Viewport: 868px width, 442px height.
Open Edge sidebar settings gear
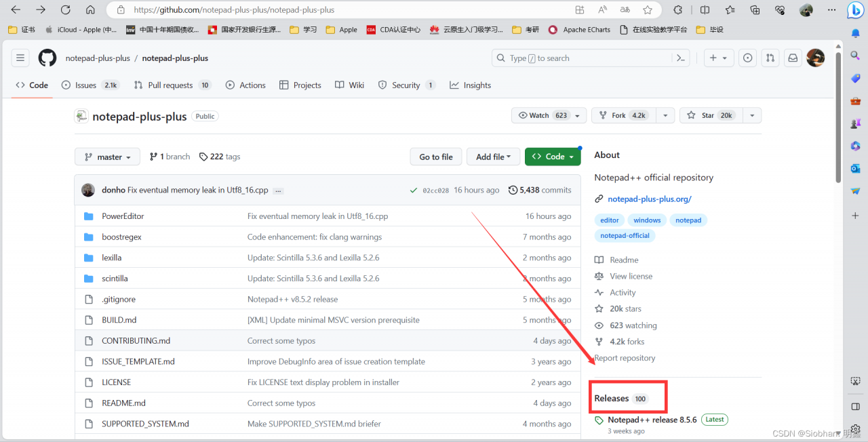[x=856, y=429]
